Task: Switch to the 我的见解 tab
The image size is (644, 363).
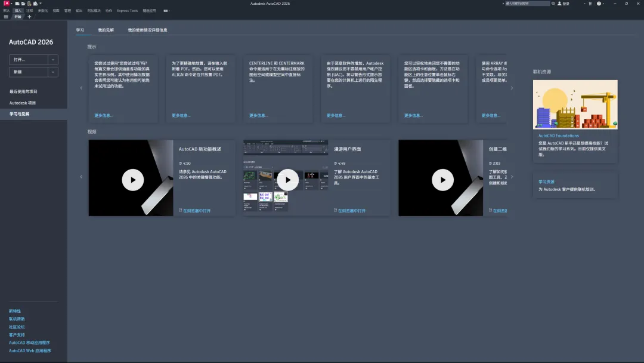Action: pos(106,30)
